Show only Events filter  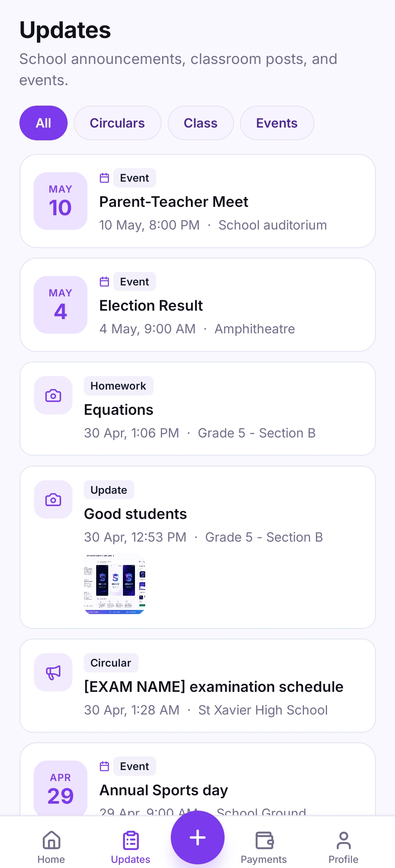277,123
